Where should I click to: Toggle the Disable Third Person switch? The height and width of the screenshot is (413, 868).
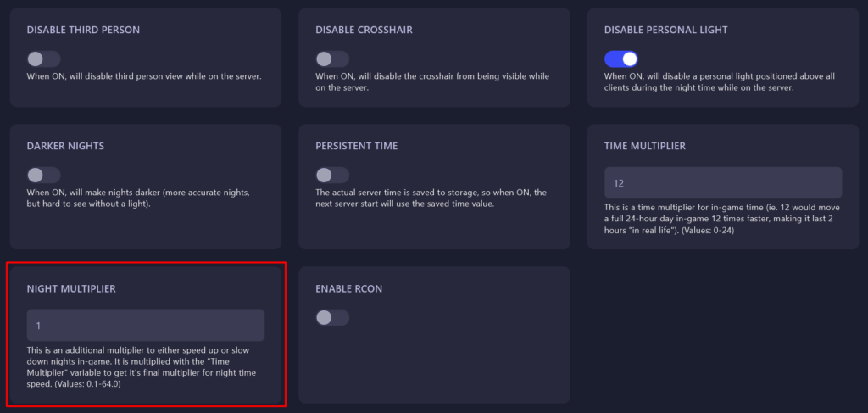(x=44, y=59)
